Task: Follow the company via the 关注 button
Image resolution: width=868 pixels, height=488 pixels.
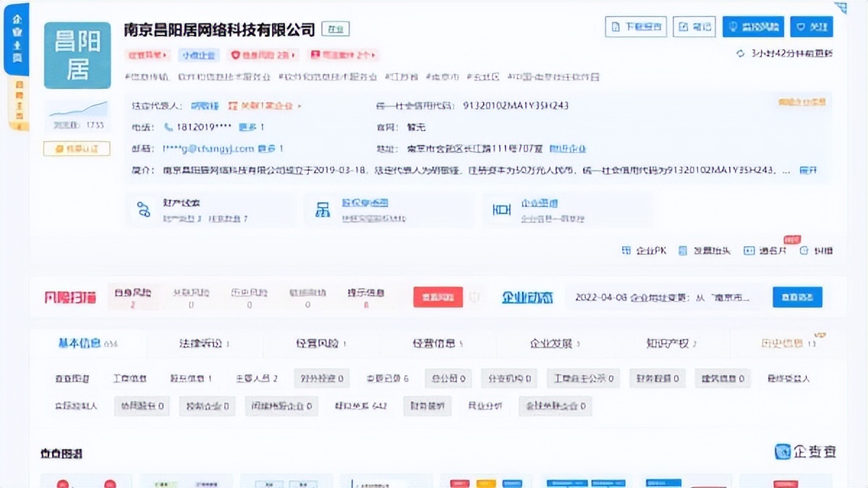Action: click(811, 26)
